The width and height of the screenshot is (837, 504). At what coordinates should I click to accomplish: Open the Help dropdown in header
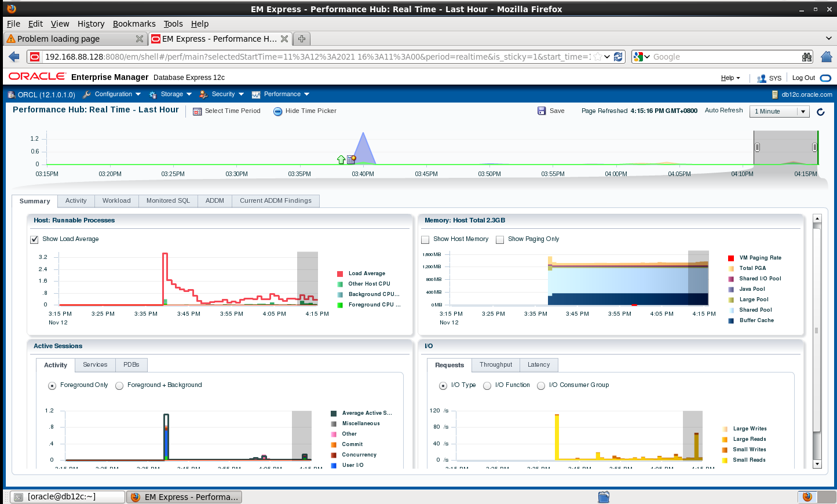click(730, 78)
